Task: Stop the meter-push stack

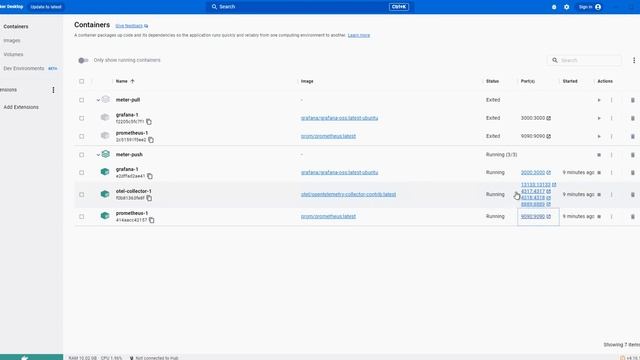Action: [599, 155]
